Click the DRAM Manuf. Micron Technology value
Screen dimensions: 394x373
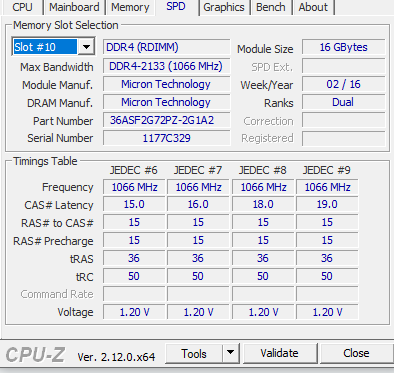pyautogui.click(x=167, y=102)
